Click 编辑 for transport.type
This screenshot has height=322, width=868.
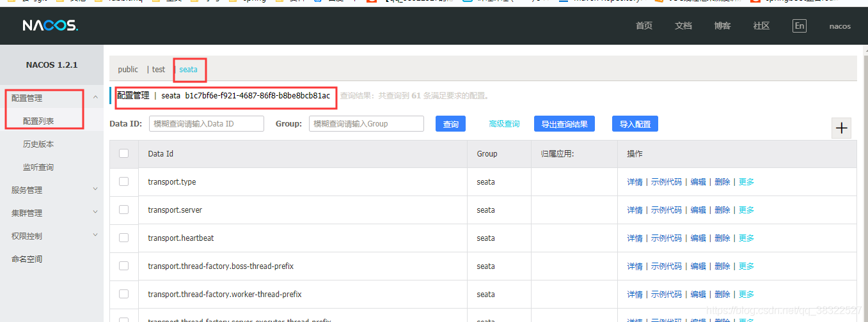point(698,182)
